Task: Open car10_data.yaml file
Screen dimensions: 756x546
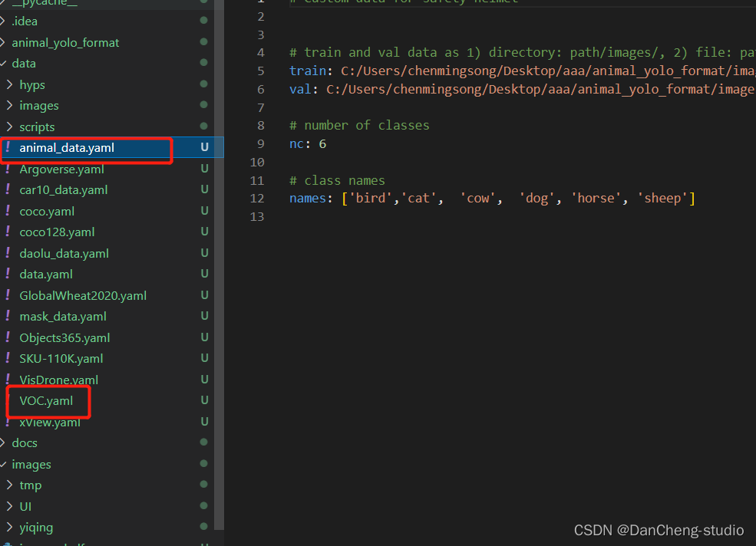Action: [64, 190]
